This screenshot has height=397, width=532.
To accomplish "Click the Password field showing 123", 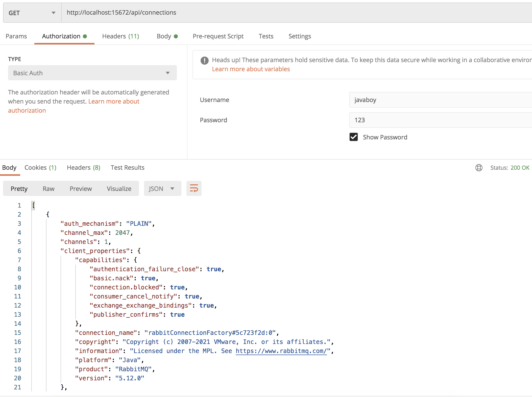I will pos(440,120).
